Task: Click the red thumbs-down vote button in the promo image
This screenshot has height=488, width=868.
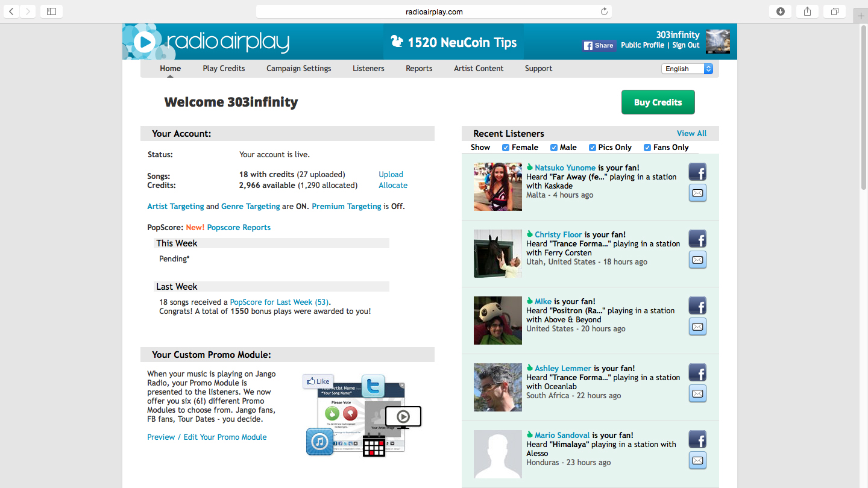Action: [x=350, y=413]
